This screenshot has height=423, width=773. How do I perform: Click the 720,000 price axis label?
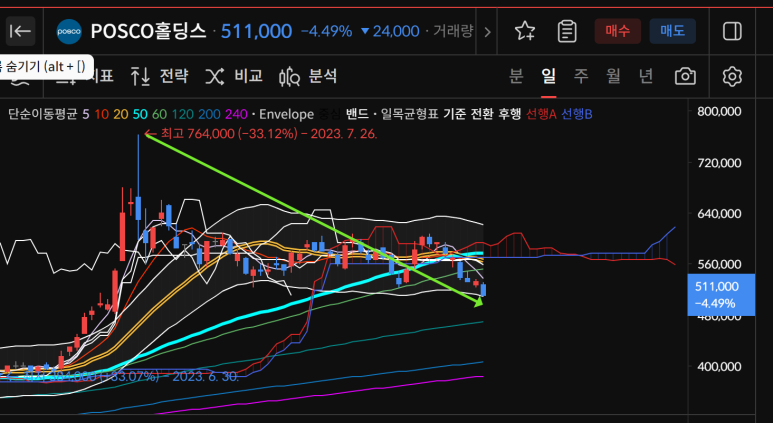pyautogui.click(x=719, y=163)
